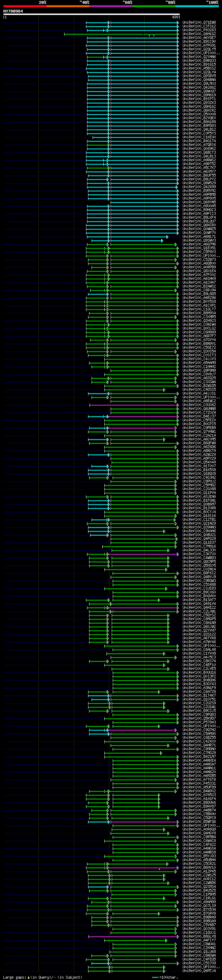
Task: Select label UniRef100_Q42662
Action: [x=199, y=88]
